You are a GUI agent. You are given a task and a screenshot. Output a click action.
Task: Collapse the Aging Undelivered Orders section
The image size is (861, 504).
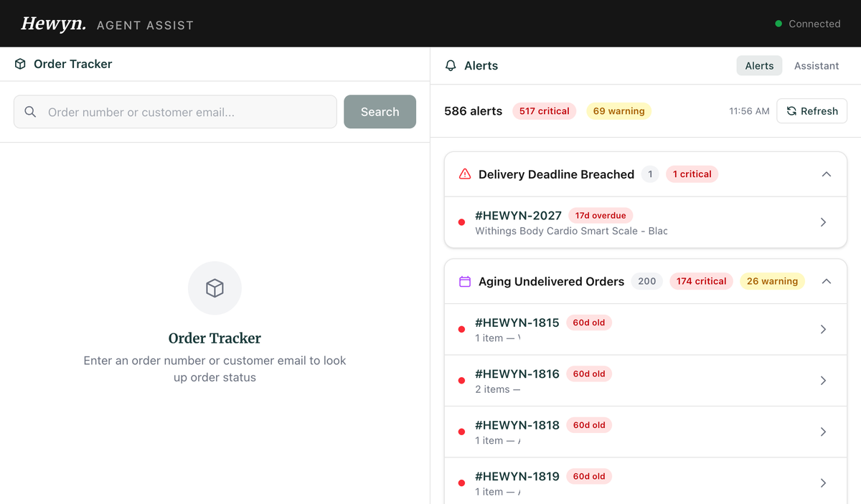(x=826, y=281)
